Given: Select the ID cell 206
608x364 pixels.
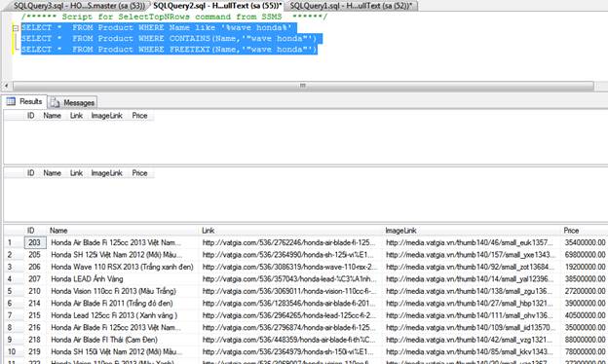Looking at the screenshot, I should tap(35, 267).
